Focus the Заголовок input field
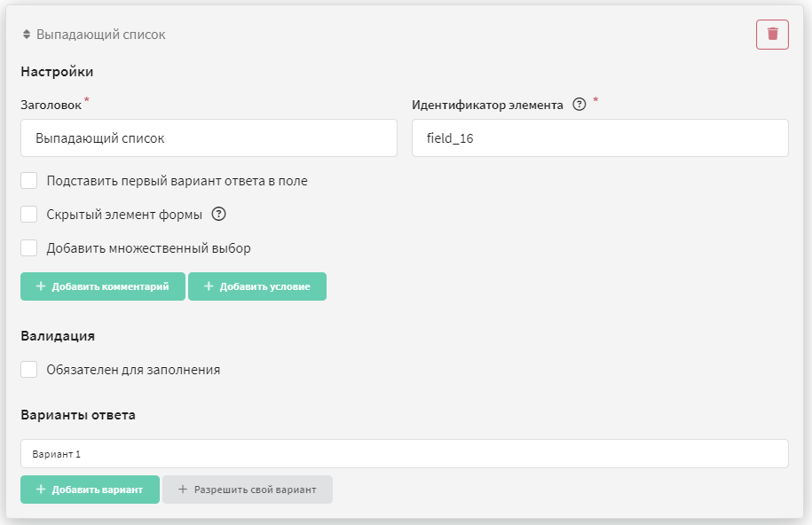Viewport: 812px width, 525px height. [209, 137]
